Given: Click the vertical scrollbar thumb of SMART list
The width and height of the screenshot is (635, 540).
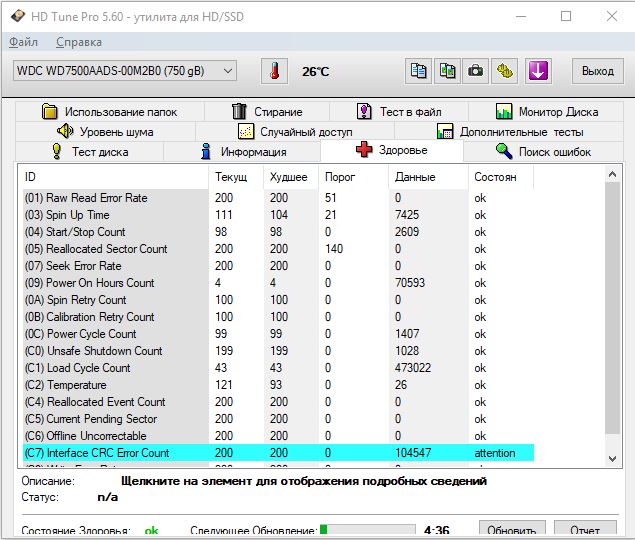Looking at the screenshot, I should pos(612,308).
